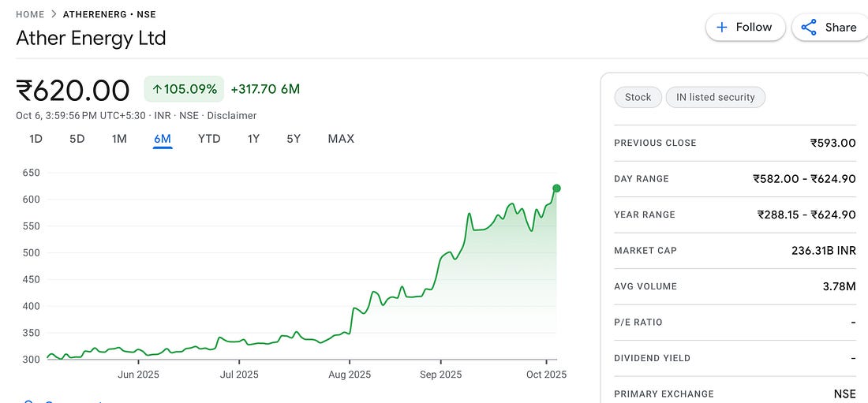
Task: Click the Stock chip
Action: pyautogui.click(x=638, y=98)
